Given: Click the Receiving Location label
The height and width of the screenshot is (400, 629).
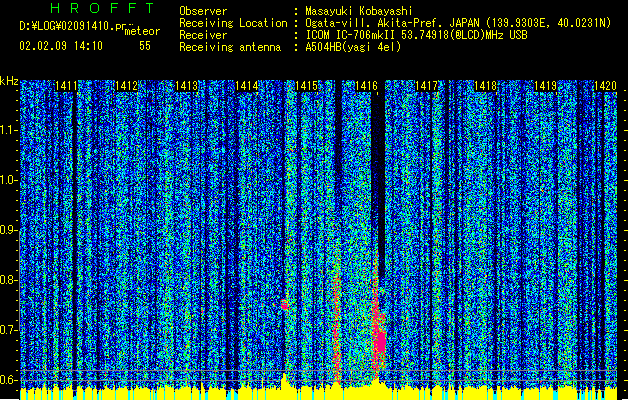Looking at the screenshot, I should pyautogui.click(x=233, y=23).
